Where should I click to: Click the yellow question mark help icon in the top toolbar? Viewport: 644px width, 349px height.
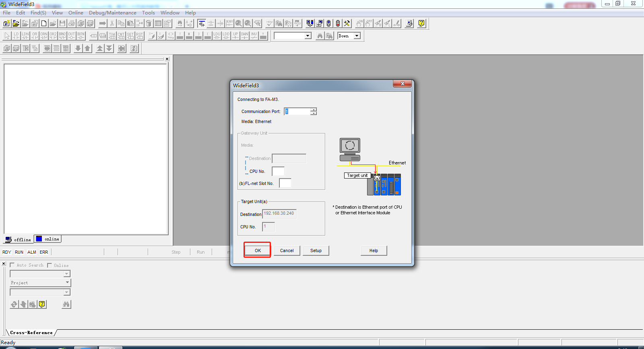tap(421, 23)
